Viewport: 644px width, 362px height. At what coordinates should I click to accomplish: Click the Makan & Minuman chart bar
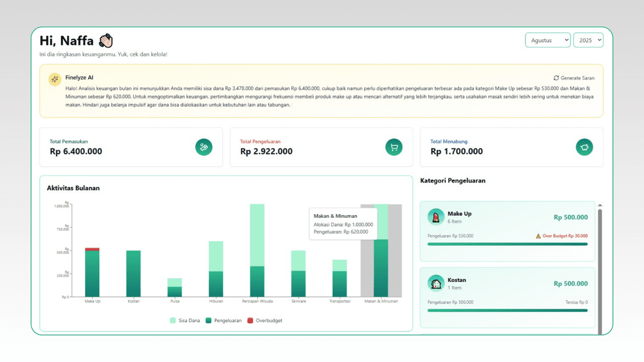click(382, 257)
